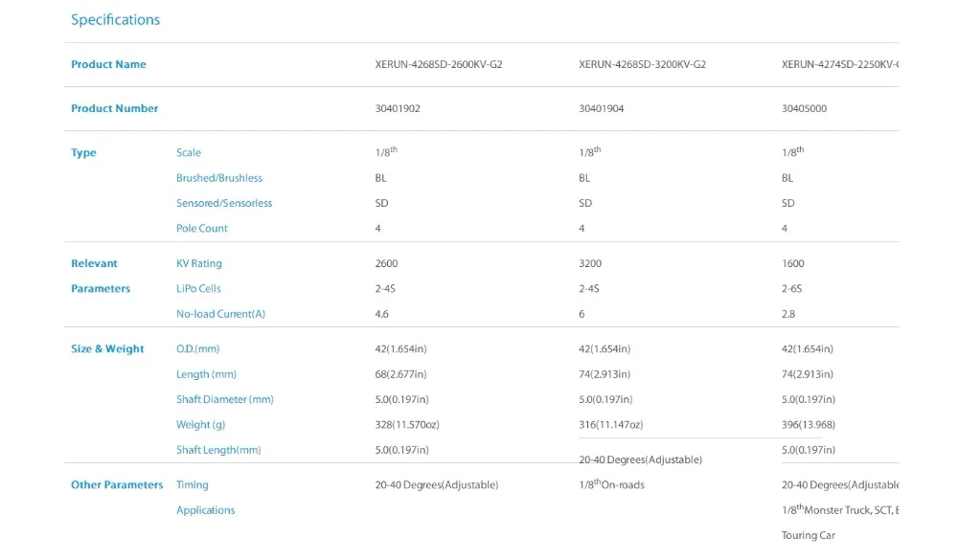The image size is (958, 560).
Task: Select the Sensored/Sensorless row label
Action: click(224, 203)
